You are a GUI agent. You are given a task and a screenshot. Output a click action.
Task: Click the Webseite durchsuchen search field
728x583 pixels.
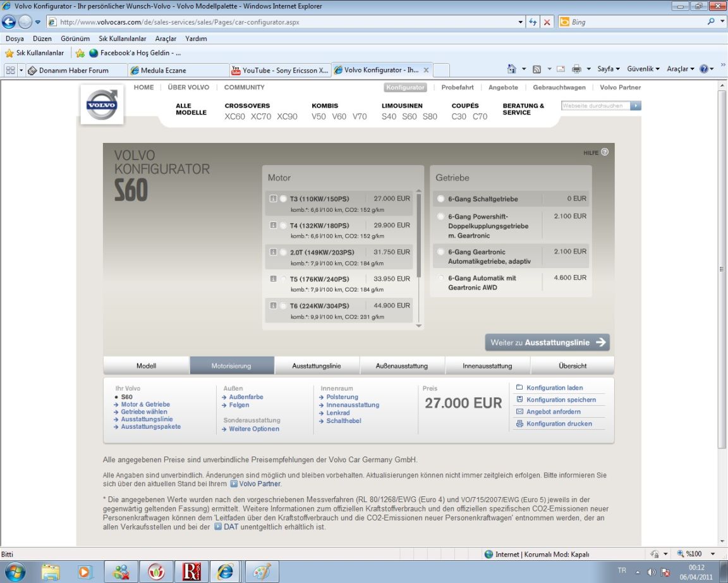tap(596, 106)
